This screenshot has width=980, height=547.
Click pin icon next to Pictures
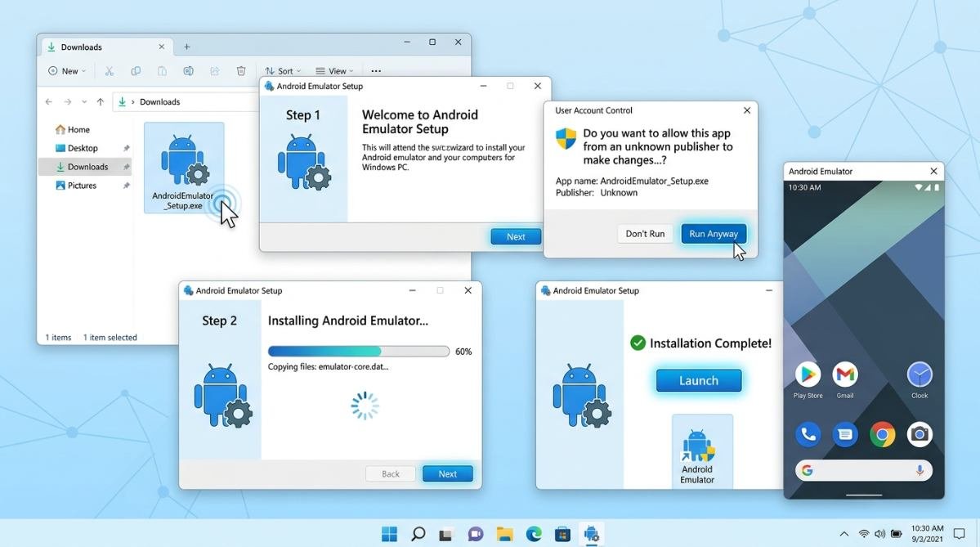click(126, 186)
